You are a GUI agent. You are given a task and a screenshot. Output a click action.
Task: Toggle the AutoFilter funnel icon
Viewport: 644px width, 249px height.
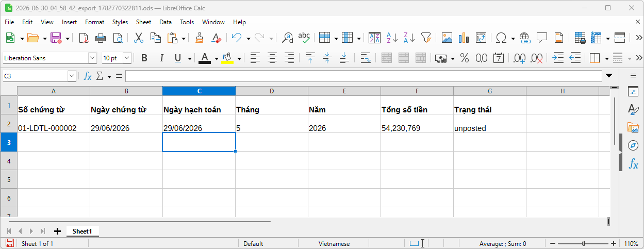[426, 38]
